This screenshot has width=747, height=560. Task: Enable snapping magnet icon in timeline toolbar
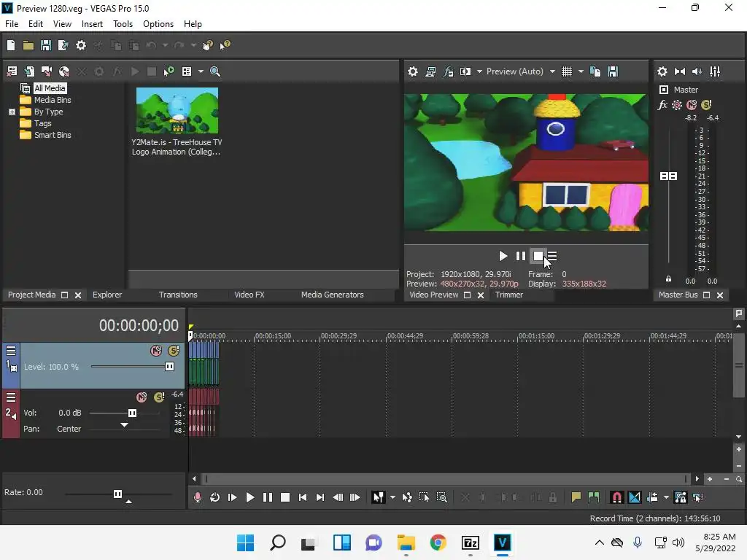coord(616,497)
